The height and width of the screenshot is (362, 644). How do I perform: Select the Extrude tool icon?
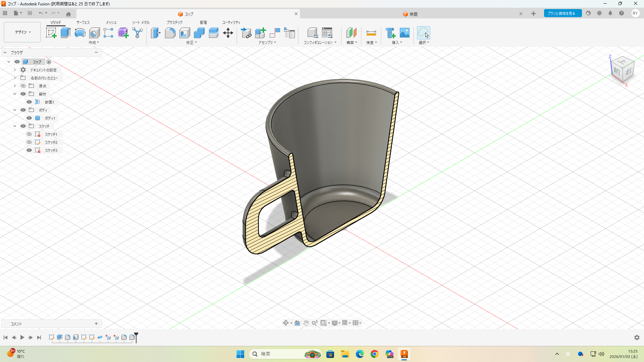pyautogui.click(x=65, y=33)
